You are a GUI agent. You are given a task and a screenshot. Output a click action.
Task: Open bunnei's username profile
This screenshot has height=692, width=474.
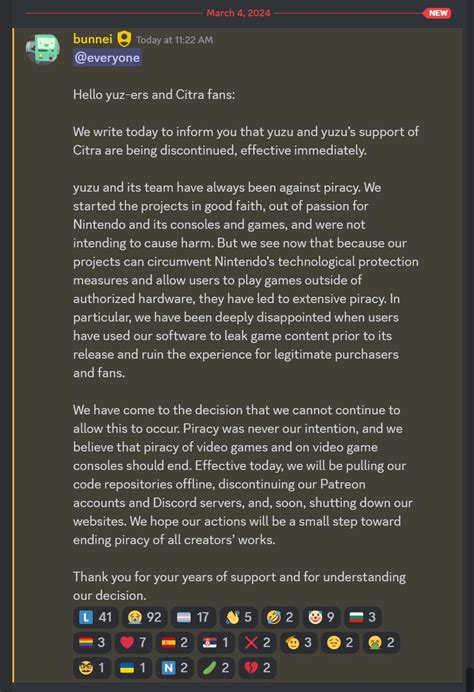[93, 39]
